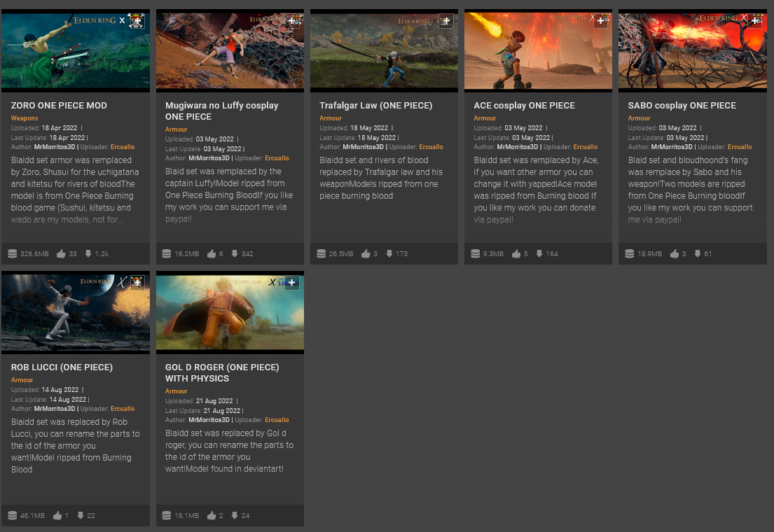
Task: Open ROB LUCCI (ONE PIECE) title link
Action: pos(62,367)
